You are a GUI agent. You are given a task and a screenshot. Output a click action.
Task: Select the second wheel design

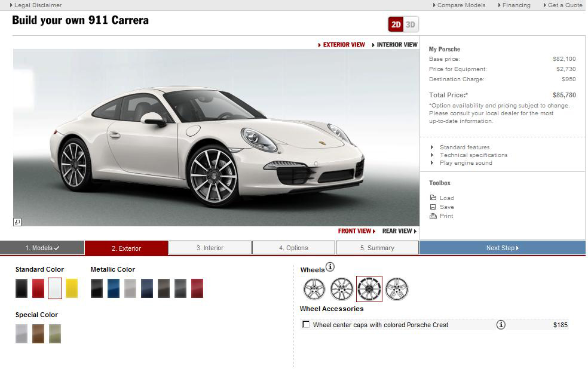(342, 289)
